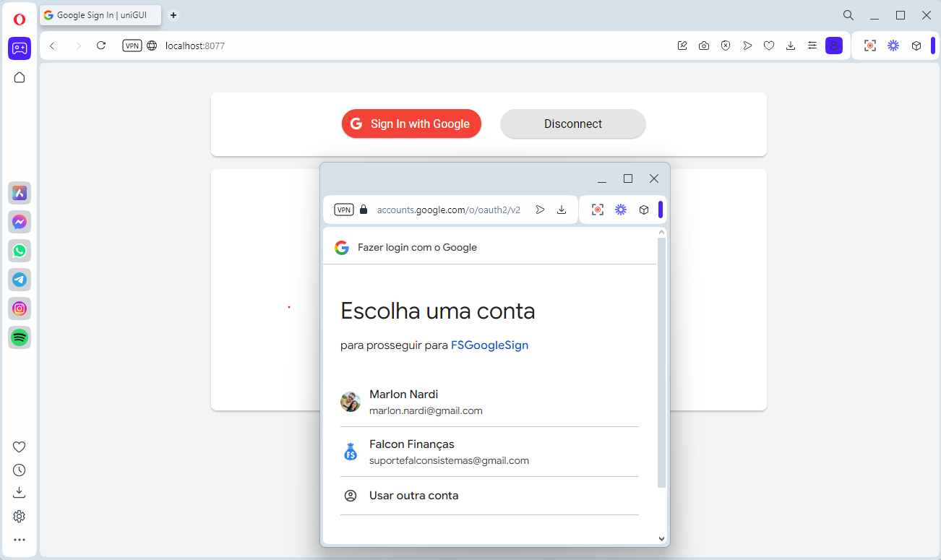Image resolution: width=941 pixels, height=560 pixels.
Task: Click the popup's player arrow icon
Action: 540,210
